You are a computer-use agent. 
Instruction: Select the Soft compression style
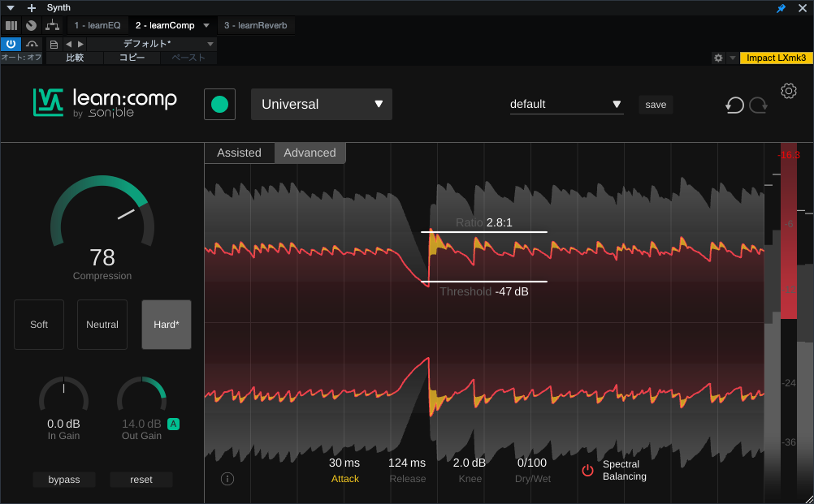click(x=39, y=325)
